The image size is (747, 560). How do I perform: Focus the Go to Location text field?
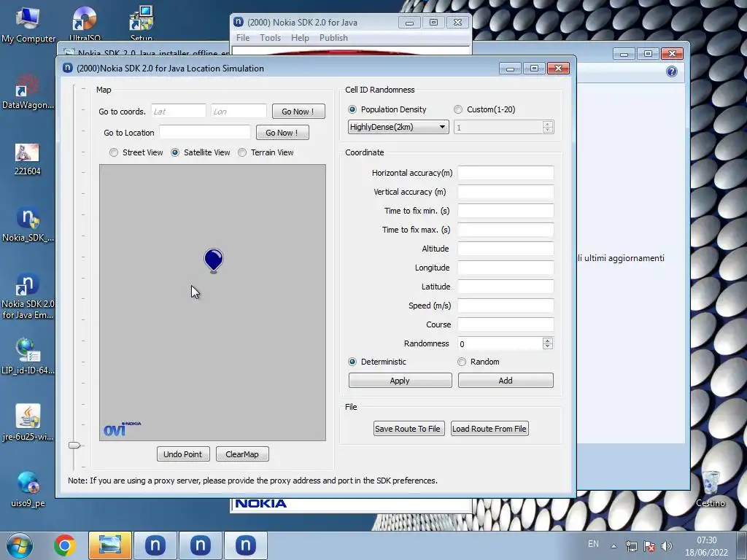coord(205,133)
